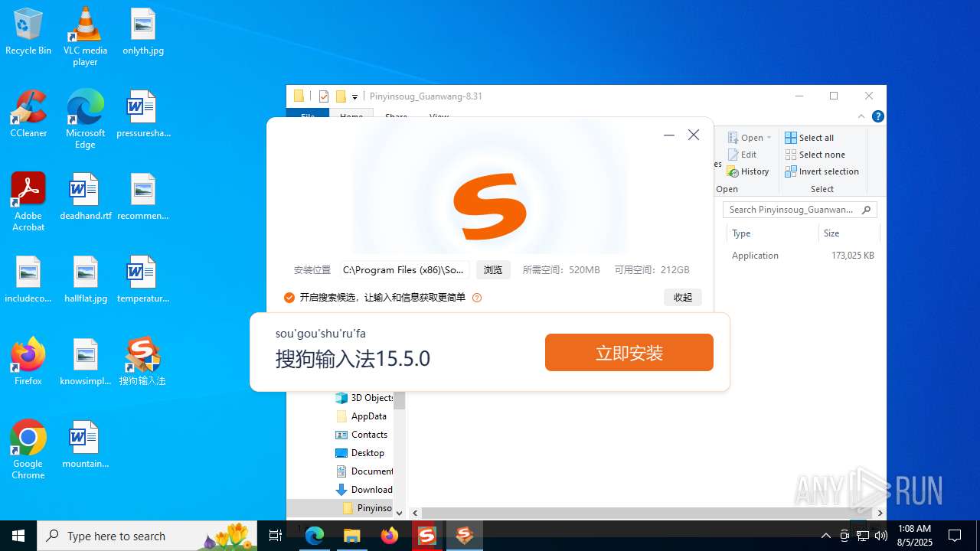The height and width of the screenshot is (551, 980).
Task: Select Documents in navigation tree
Action: click(x=364, y=471)
